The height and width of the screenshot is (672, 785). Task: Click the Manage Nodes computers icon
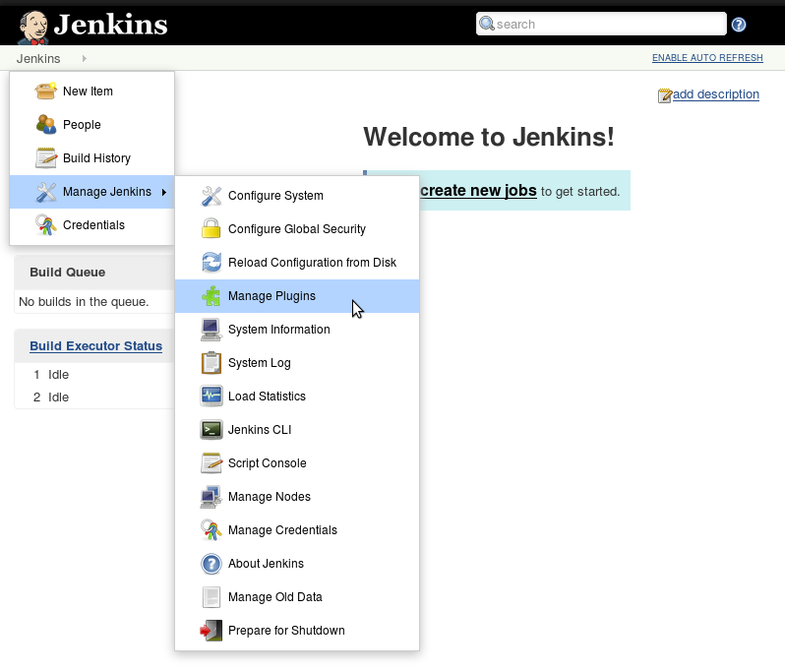[x=211, y=497]
